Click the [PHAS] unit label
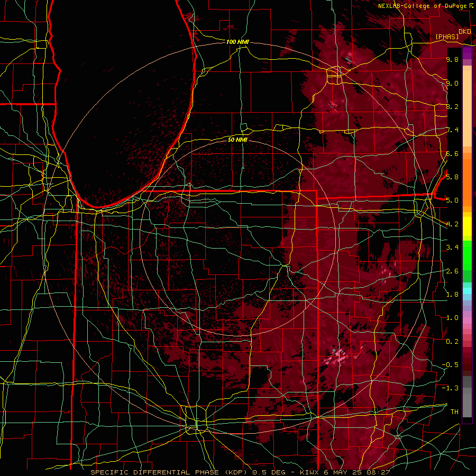Screen dimensions: 476x476 click(x=447, y=36)
